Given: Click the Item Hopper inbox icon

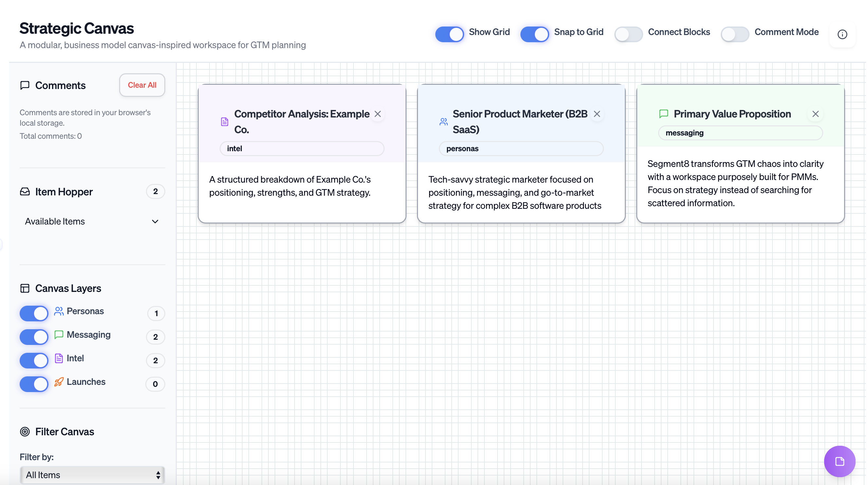Looking at the screenshot, I should (25, 191).
